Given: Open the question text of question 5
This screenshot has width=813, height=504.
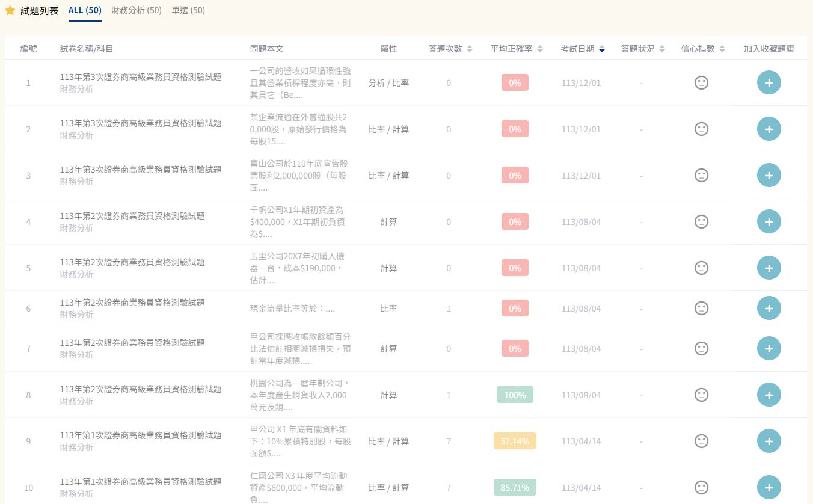Looking at the screenshot, I should [299, 268].
